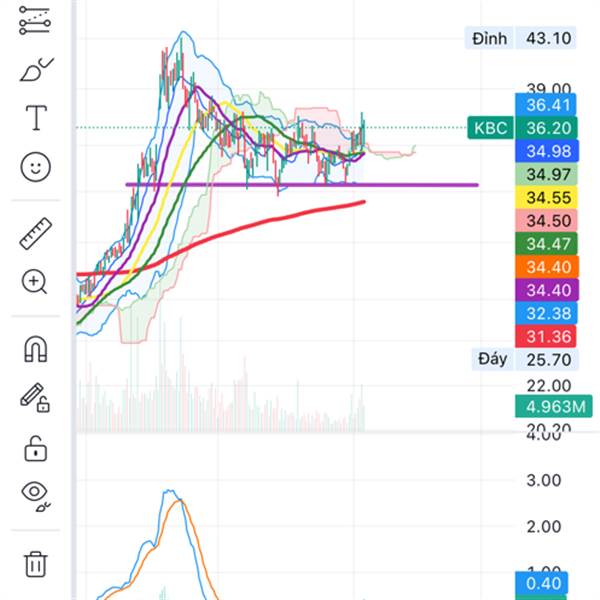Click the 22.00 price axis value
Screen dimensions: 600x600
coord(548,385)
